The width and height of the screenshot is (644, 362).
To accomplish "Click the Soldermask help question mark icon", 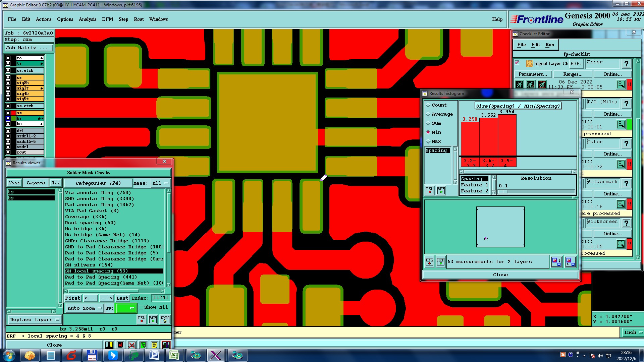I will [626, 183].
